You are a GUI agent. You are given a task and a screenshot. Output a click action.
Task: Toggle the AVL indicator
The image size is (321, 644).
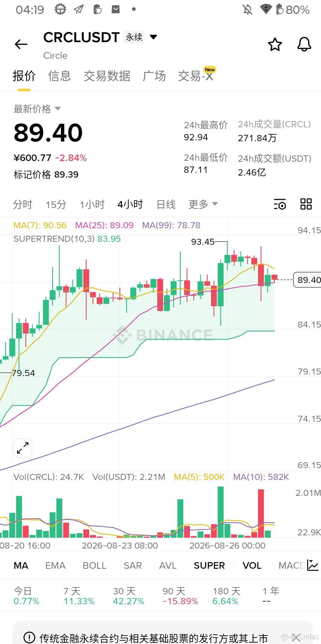point(168,565)
